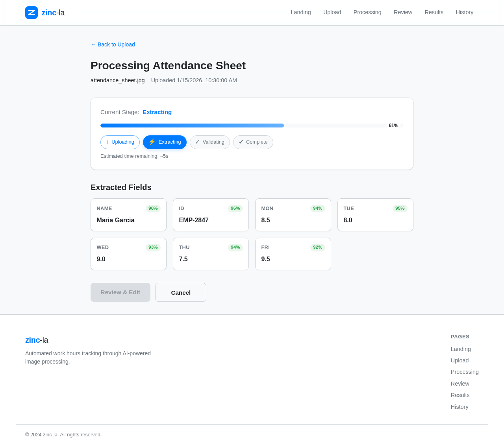Image resolution: width=504 pixels, height=445 pixels.
Task: Open Review in the top navigation
Action: click(x=403, y=12)
